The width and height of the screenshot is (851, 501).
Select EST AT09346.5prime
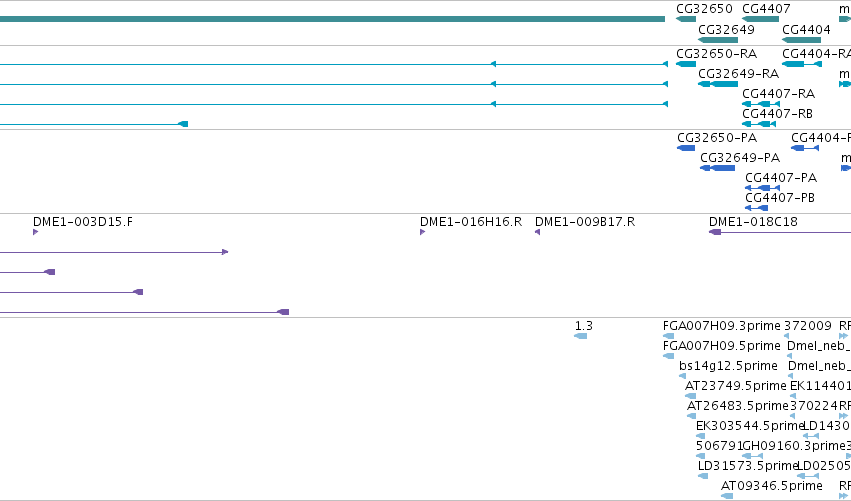click(727, 496)
